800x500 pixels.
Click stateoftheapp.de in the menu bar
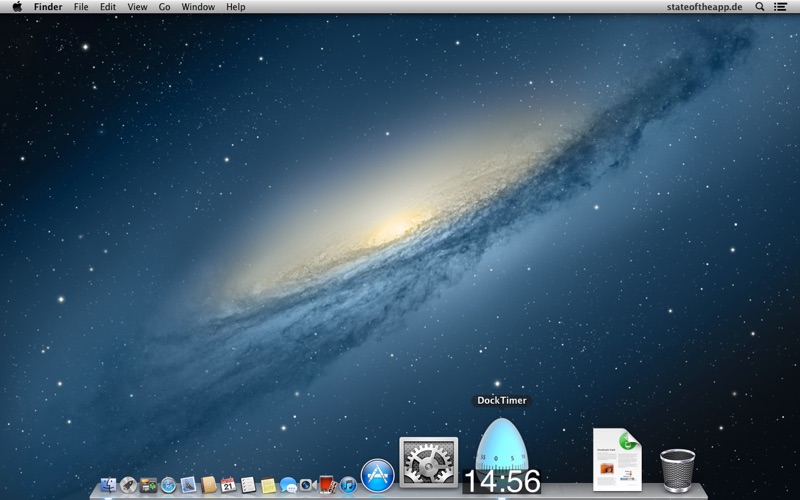704,7
